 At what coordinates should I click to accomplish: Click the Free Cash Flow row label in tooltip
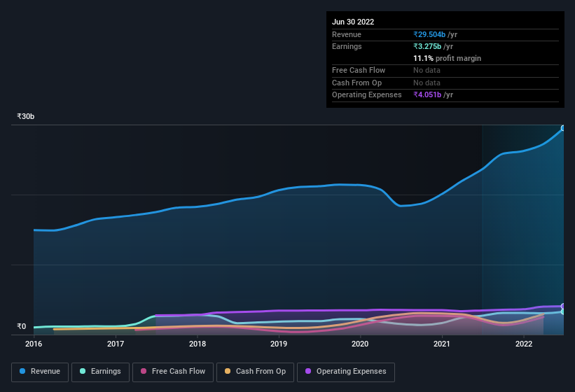pyautogui.click(x=359, y=70)
